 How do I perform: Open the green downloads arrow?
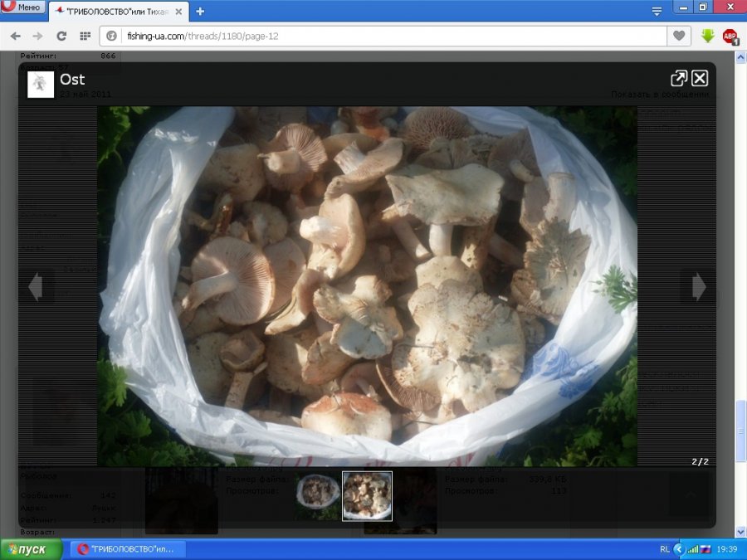tap(707, 36)
